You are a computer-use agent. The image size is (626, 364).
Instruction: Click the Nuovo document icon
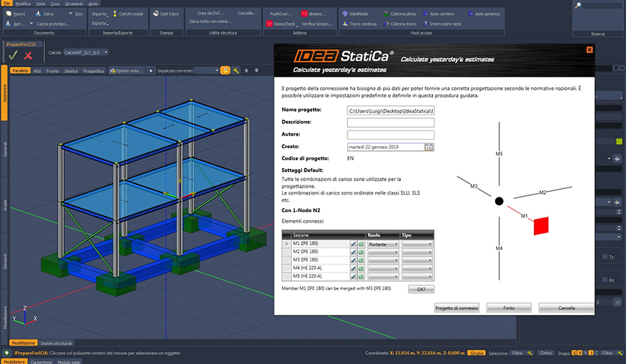[x=8, y=13]
